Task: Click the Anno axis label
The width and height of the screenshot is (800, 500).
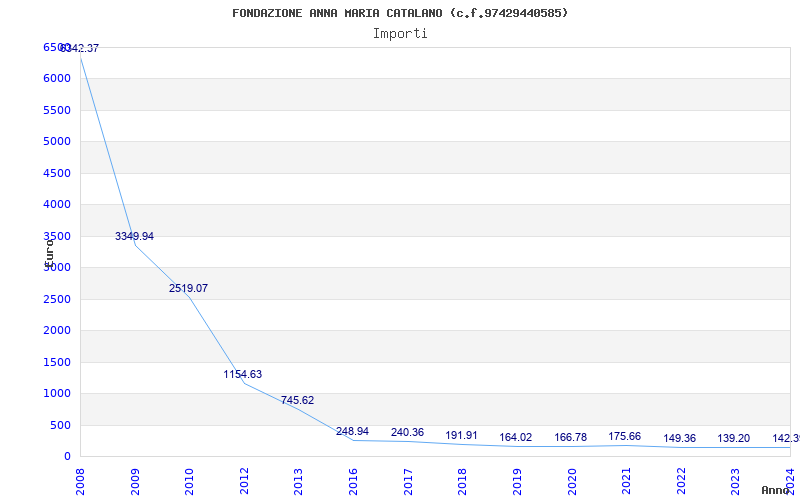Action: pyautogui.click(x=776, y=490)
